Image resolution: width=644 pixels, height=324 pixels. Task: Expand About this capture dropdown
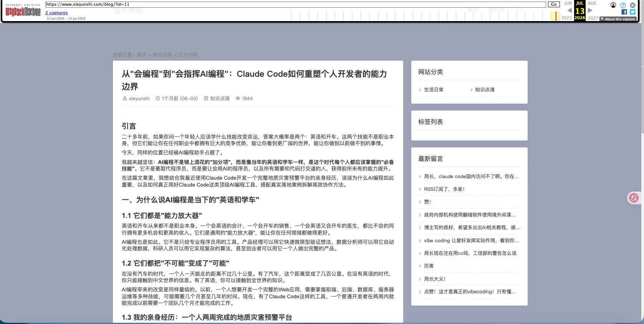pyautogui.click(x=618, y=19)
